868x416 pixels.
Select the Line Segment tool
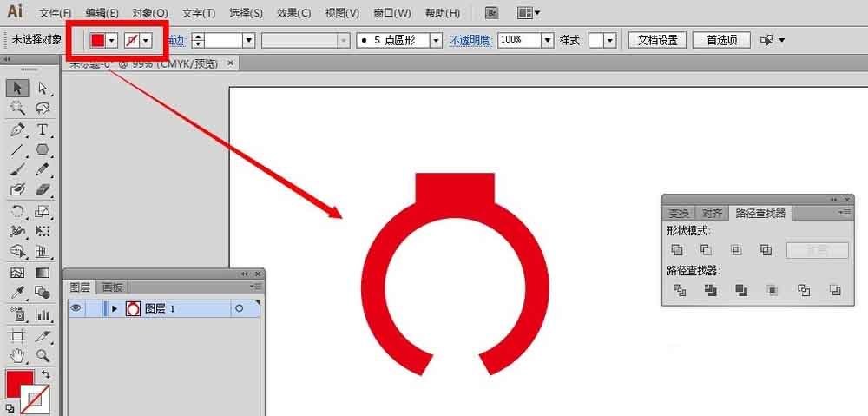coord(17,149)
